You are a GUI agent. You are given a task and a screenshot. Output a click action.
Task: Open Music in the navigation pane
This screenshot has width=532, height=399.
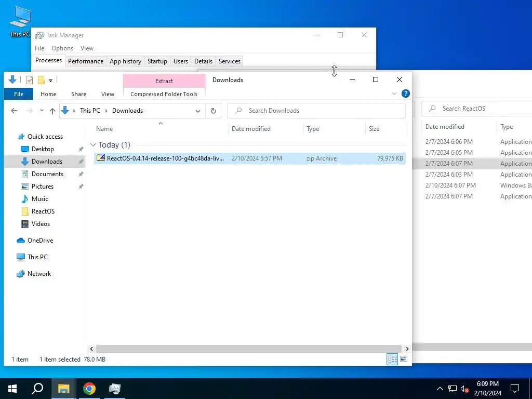[x=39, y=199]
